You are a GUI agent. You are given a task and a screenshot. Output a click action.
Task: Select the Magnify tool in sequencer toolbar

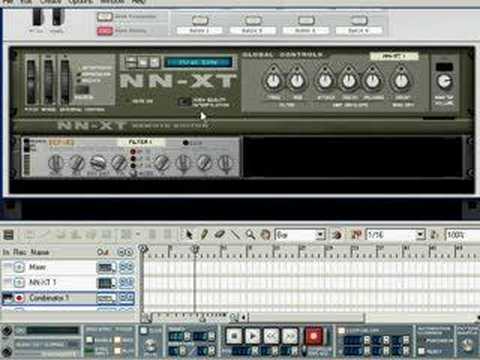(x=250, y=235)
